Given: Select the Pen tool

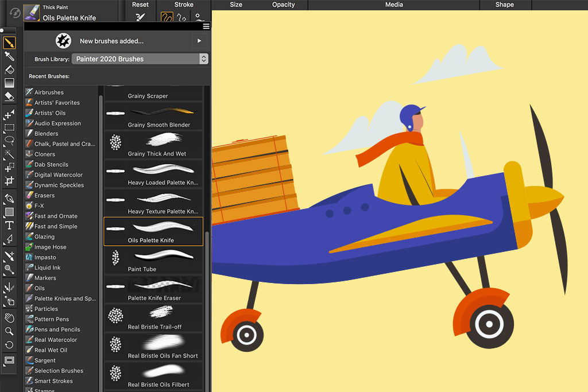Looking at the screenshot, I should click(9, 199).
